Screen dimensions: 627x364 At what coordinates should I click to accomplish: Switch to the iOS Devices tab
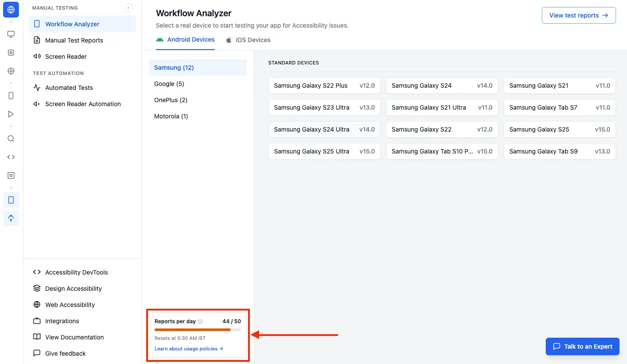point(248,40)
